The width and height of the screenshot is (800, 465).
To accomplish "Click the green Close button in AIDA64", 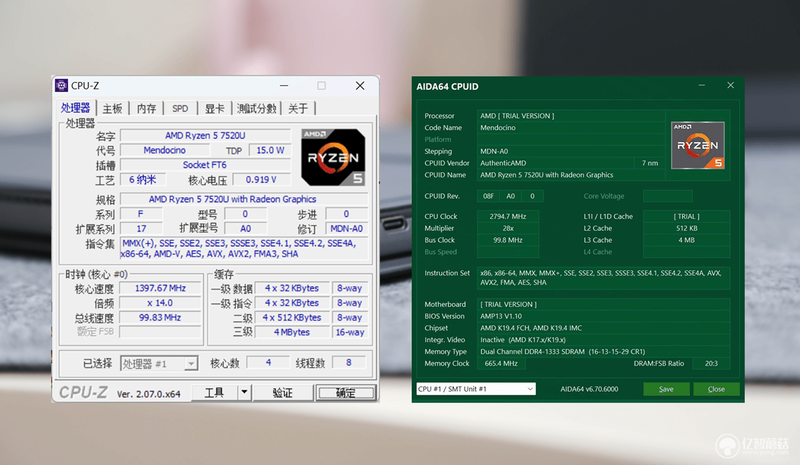I will [x=716, y=389].
